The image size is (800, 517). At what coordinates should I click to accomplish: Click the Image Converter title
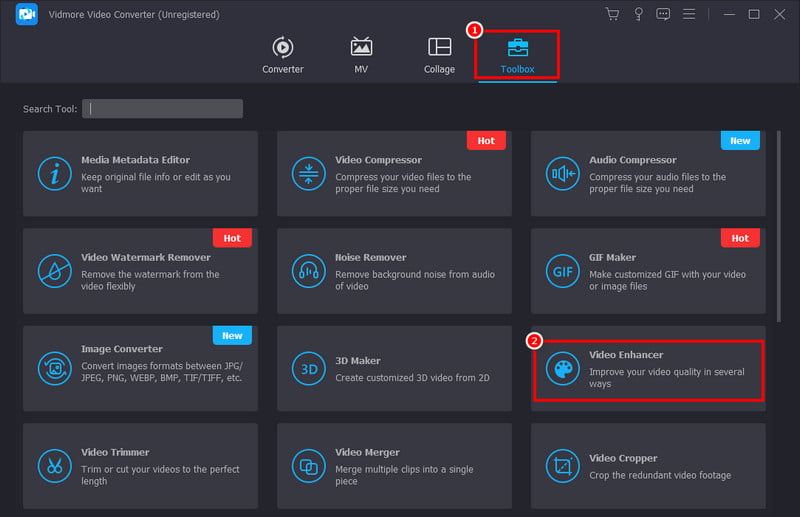pyautogui.click(x=121, y=349)
